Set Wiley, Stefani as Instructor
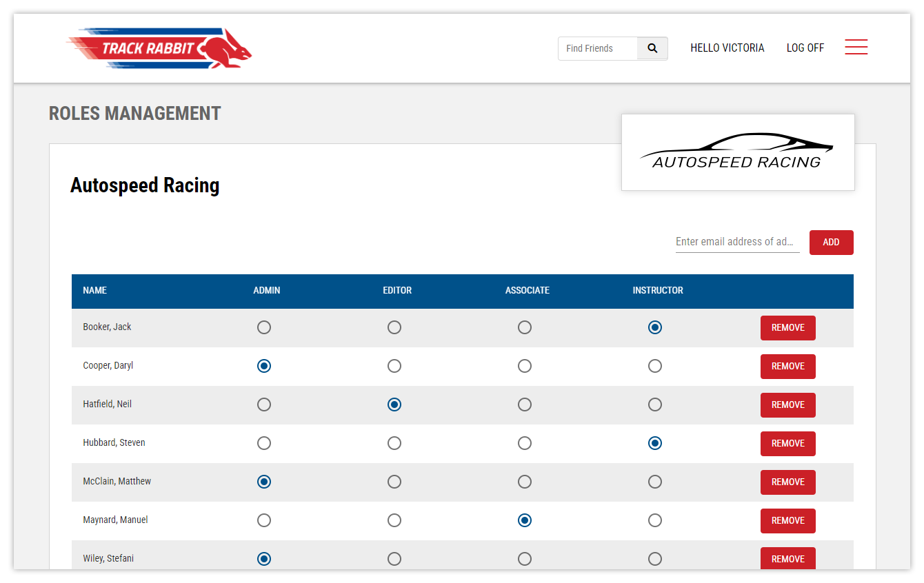924x583 pixels. pos(655,559)
